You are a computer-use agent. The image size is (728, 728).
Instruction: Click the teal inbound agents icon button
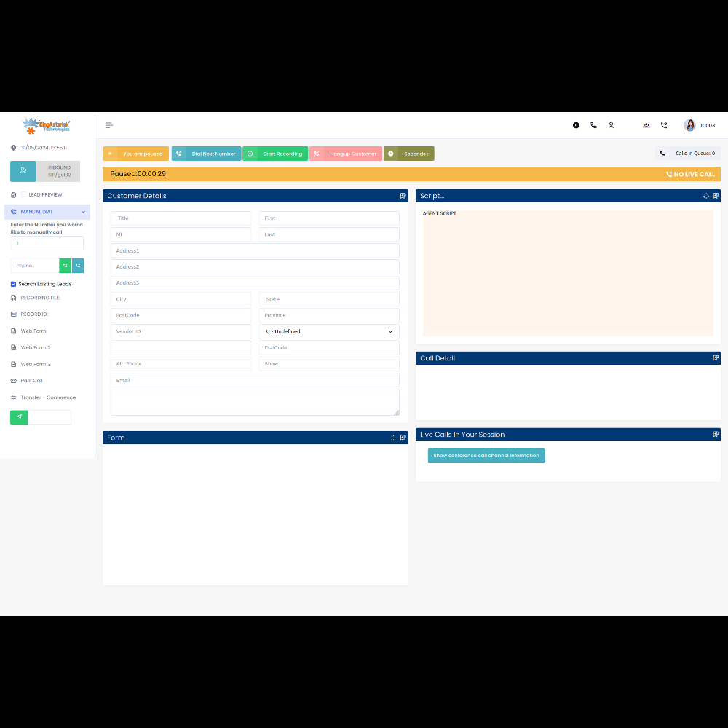tap(23, 171)
